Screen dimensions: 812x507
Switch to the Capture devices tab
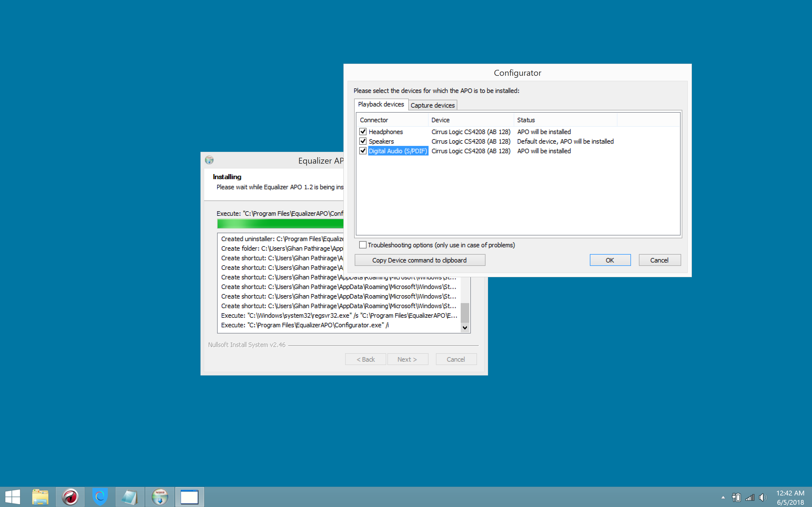pyautogui.click(x=433, y=105)
